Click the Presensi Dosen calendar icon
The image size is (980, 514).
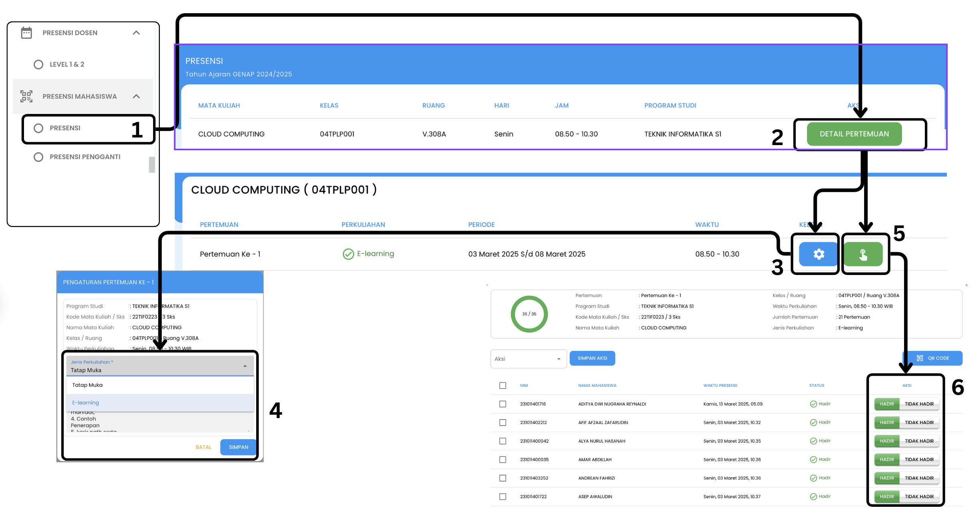[26, 33]
